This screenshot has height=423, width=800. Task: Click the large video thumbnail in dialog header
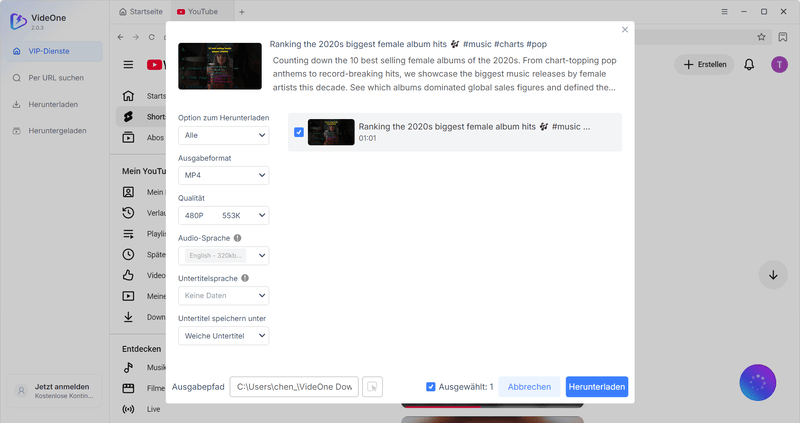pyautogui.click(x=220, y=66)
